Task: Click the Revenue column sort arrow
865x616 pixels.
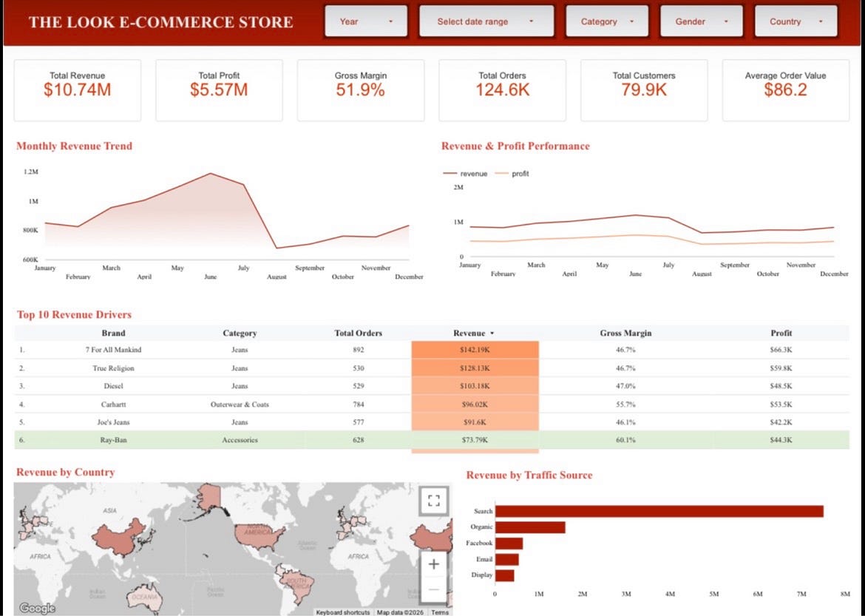Action: point(492,334)
